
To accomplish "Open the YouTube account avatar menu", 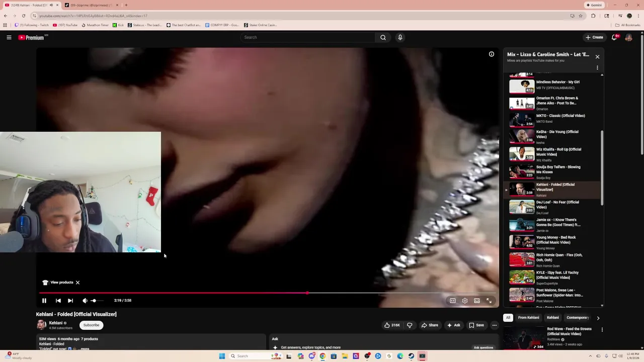I will [628, 37].
